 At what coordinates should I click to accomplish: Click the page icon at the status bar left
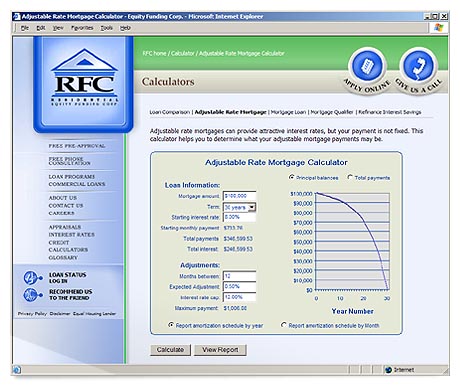click(x=17, y=370)
